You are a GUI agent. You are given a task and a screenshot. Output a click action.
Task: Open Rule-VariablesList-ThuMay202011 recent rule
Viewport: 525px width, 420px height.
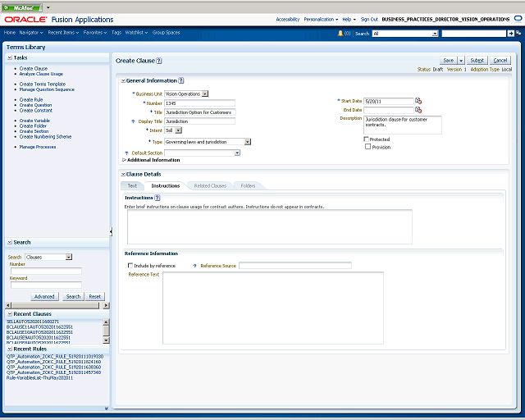[39, 378]
